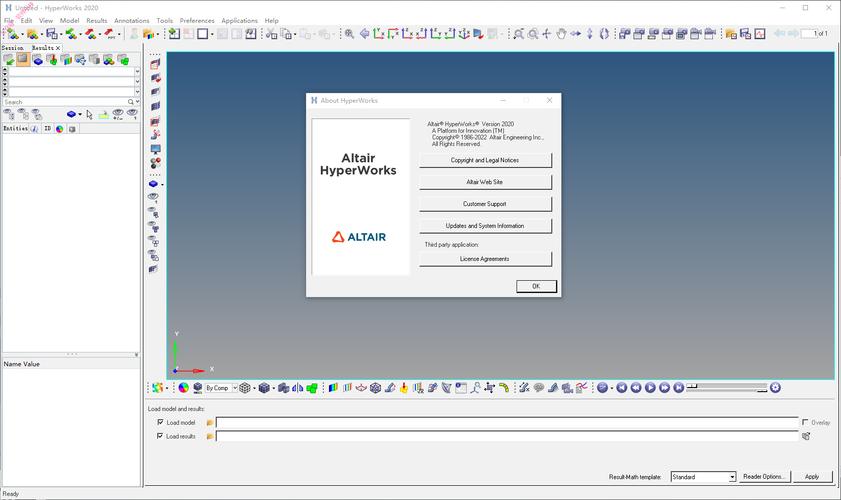Click the monitor display icon in vertical toolbar
Screen dimensions: 841x500
pos(156,149)
